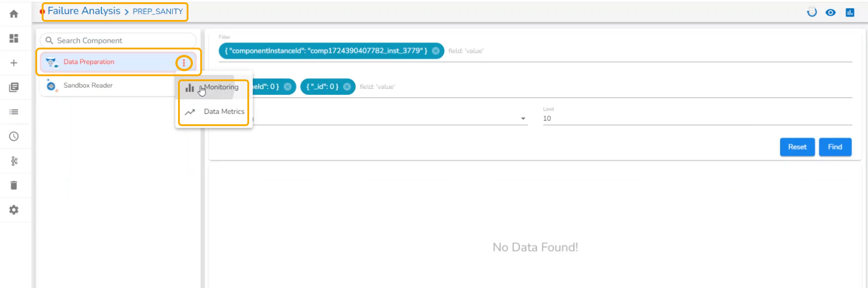The width and height of the screenshot is (868, 288).
Task: Click the Reset button
Action: (x=797, y=147)
